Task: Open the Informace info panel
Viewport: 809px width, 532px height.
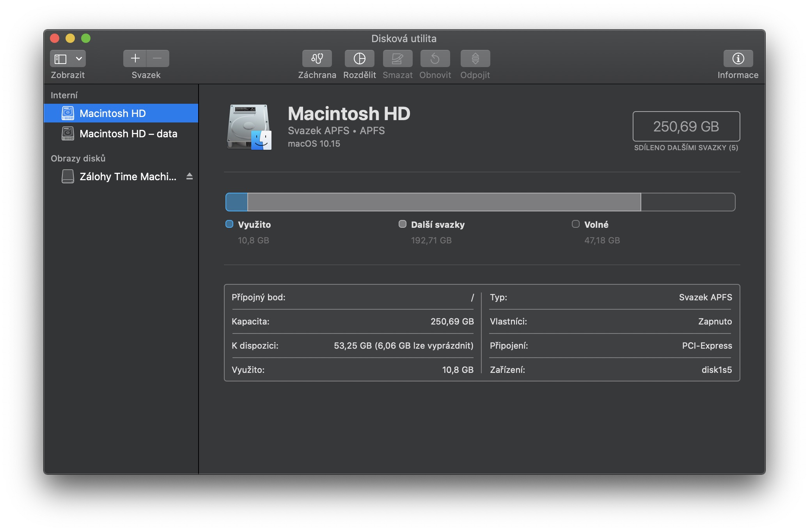Action: point(738,59)
